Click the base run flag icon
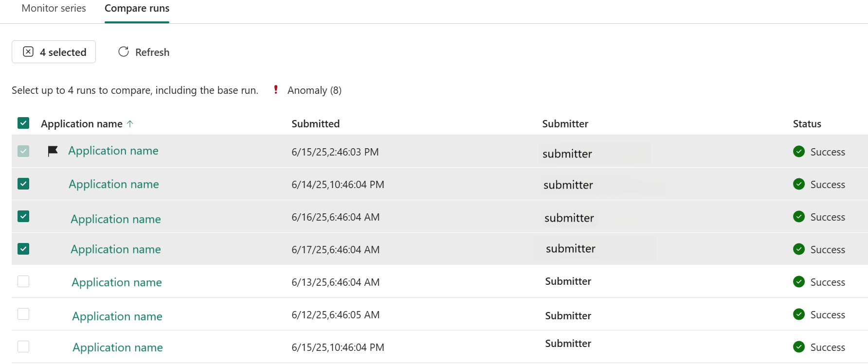 coord(53,151)
